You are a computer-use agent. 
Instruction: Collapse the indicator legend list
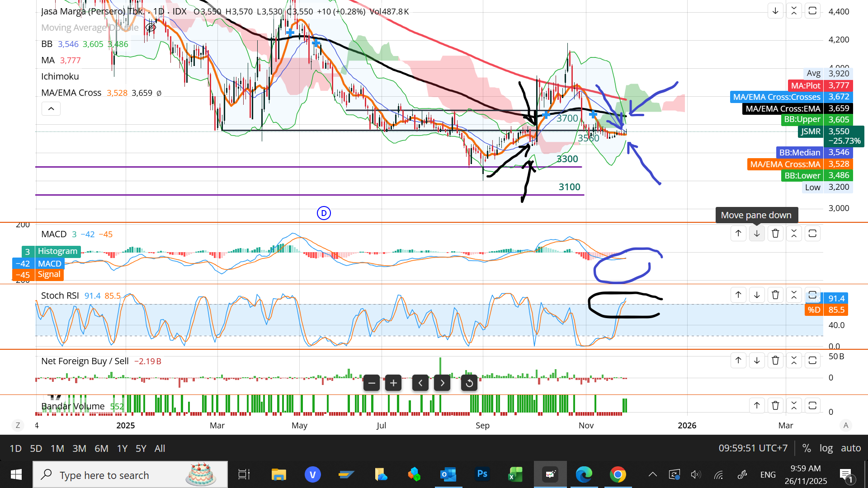click(51, 109)
